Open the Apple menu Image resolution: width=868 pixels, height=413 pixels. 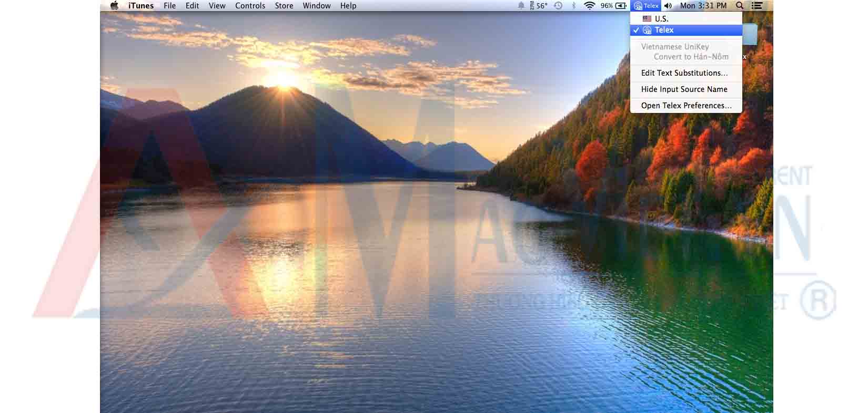pyautogui.click(x=114, y=6)
